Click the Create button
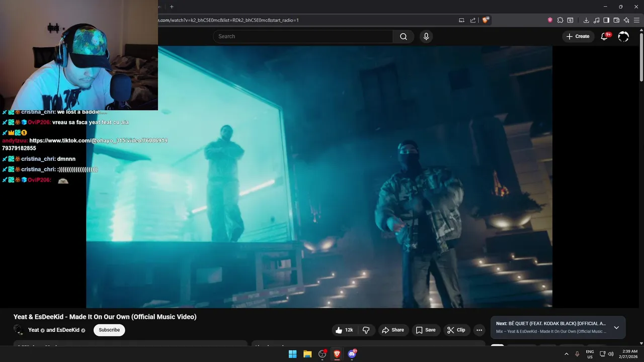The height and width of the screenshot is (362, 644). tap(578, 36)
